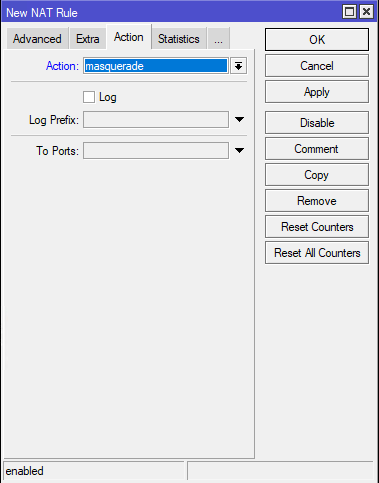Focus the masquerade Action input field
The image size is (379, 483).
pos(156,66)
